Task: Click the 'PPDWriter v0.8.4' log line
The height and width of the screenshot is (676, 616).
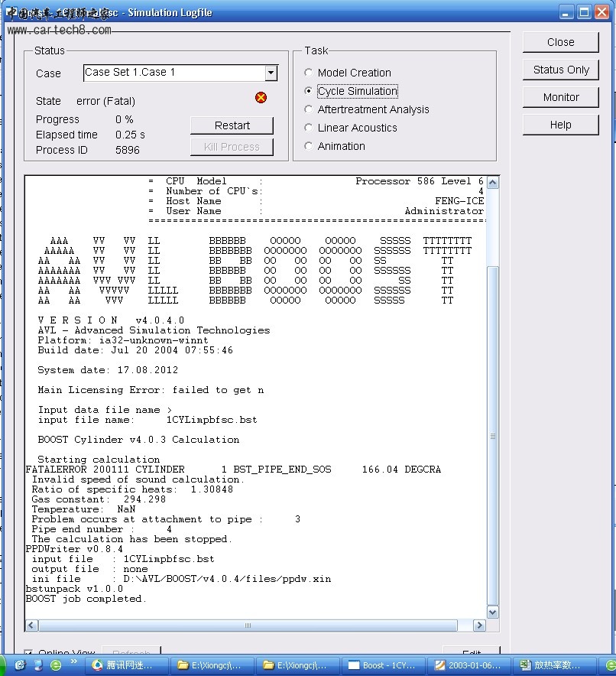Action: (74, 549)
